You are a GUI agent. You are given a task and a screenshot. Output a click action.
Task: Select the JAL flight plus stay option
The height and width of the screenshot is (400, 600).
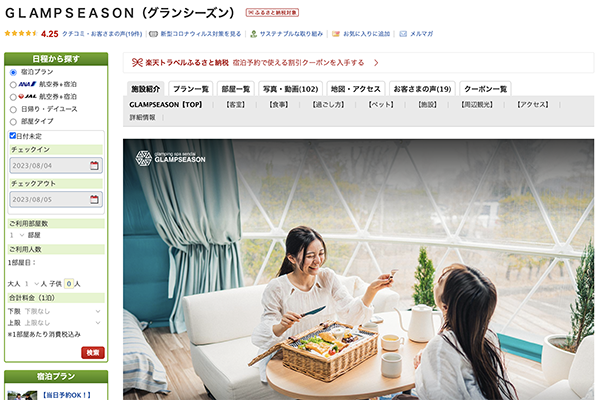coord(13,97)
